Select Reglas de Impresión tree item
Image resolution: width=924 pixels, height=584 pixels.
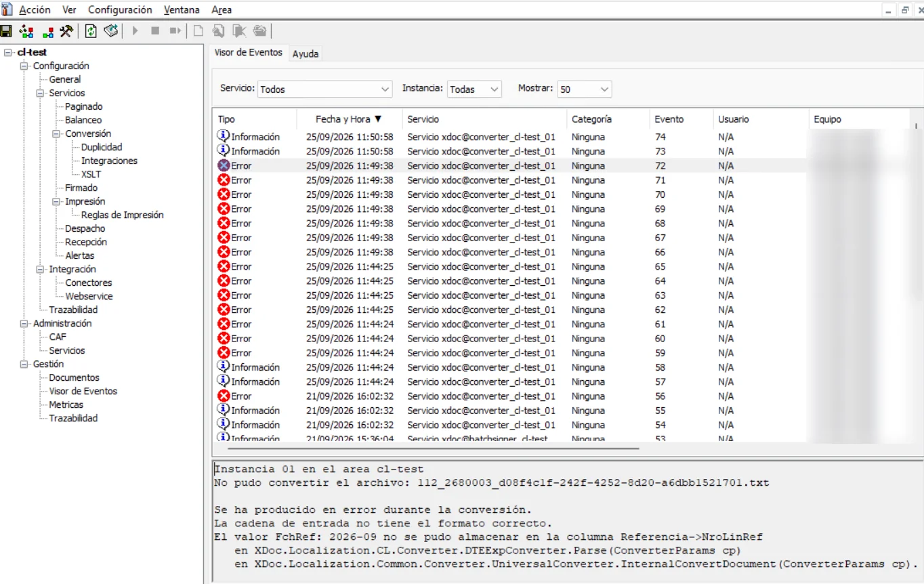click(x=123, y=215)
